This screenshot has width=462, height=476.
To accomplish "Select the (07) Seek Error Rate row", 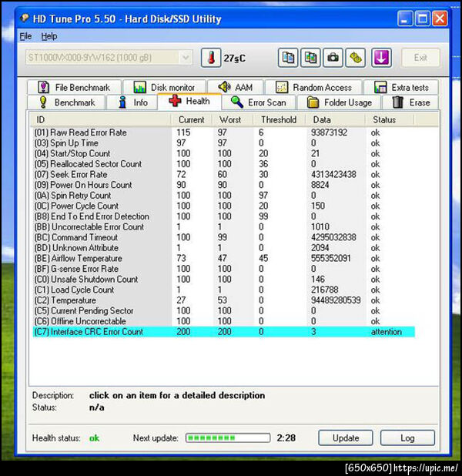I will [x=224, y=174].
